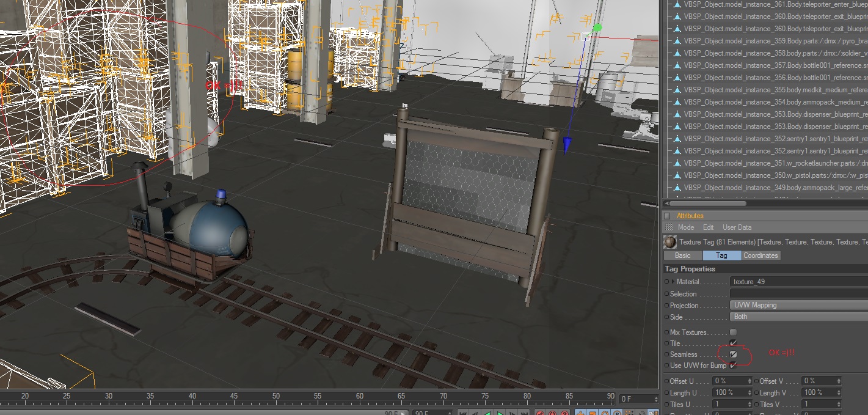Click polygon icon of model_instance_355 medkit_medium row
This screenshot has height=415, width=868.
(x=677, y=90)
